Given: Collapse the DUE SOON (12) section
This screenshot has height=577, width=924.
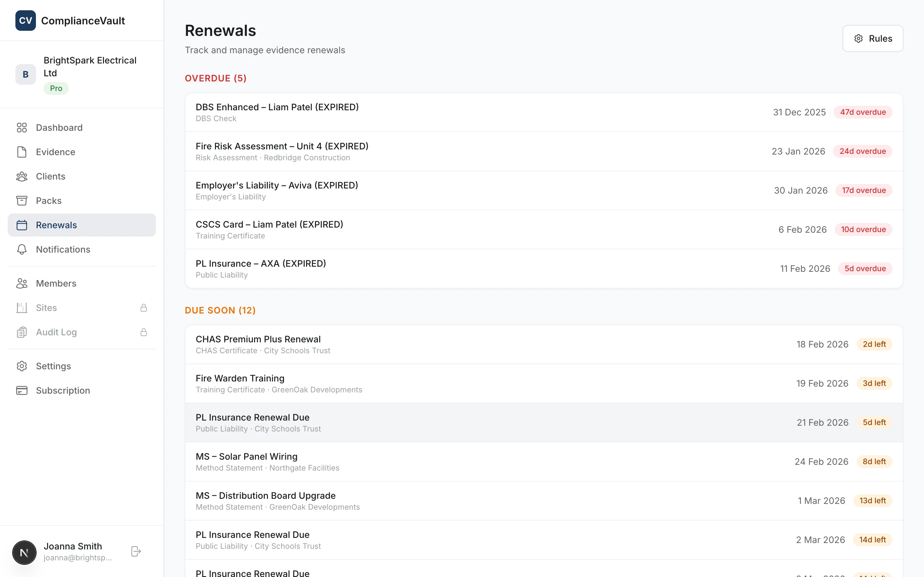Looking at the screenshot, I should coord(220,310).
